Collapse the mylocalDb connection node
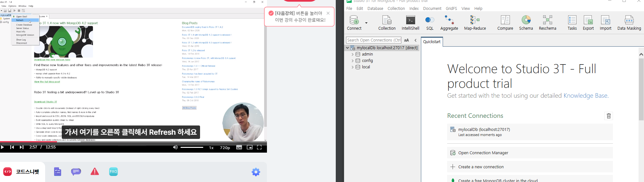The height and width of the screenshot is (182, 644). [347, 48]
